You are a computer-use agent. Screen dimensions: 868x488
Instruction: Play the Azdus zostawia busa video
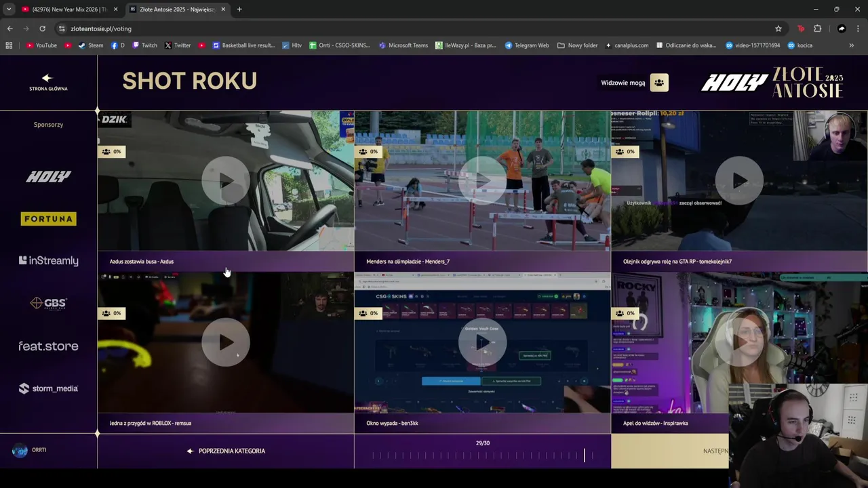tap(226, 181)
